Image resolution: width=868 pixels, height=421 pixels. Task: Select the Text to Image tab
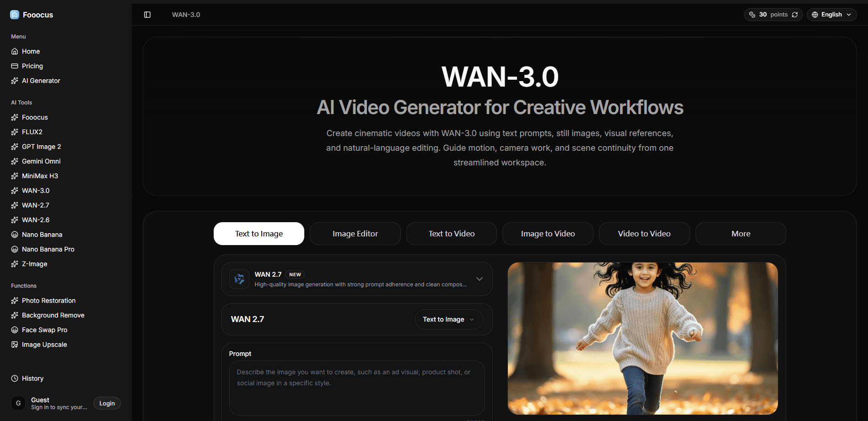click(259, 234)
